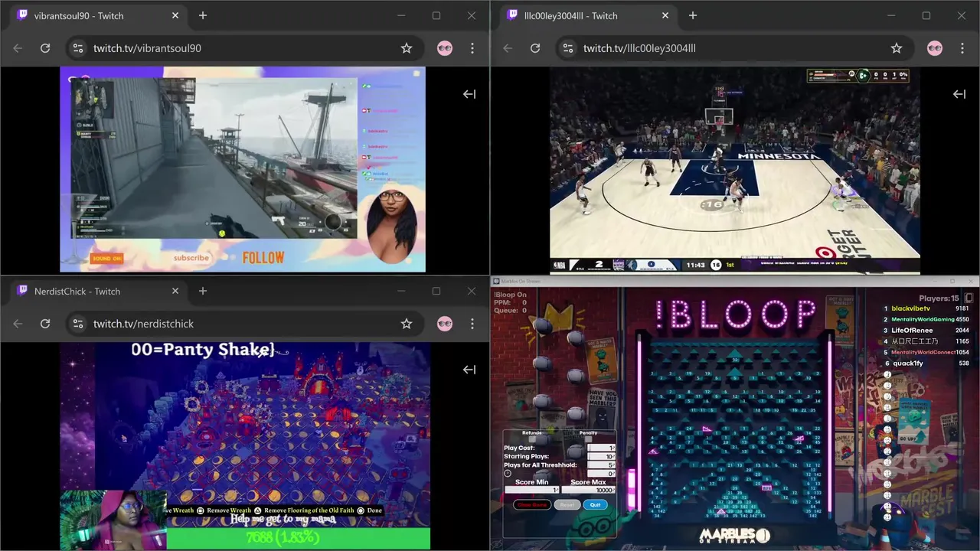This screenshot has height=551, width=980.
Task: Focus the twitch.tv/lllc00ley3004lll address bar
Action: tap(733, 48)
